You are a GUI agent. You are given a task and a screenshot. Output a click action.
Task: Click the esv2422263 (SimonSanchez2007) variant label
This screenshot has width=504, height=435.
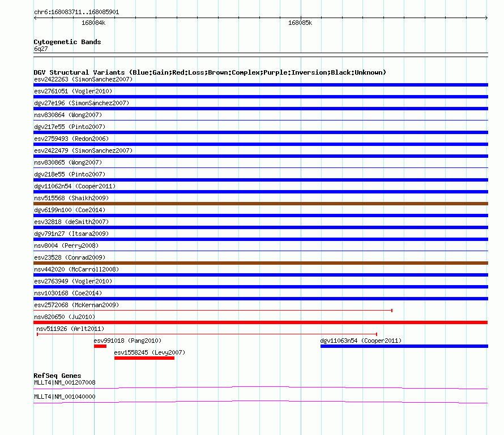tap(83, 79)
